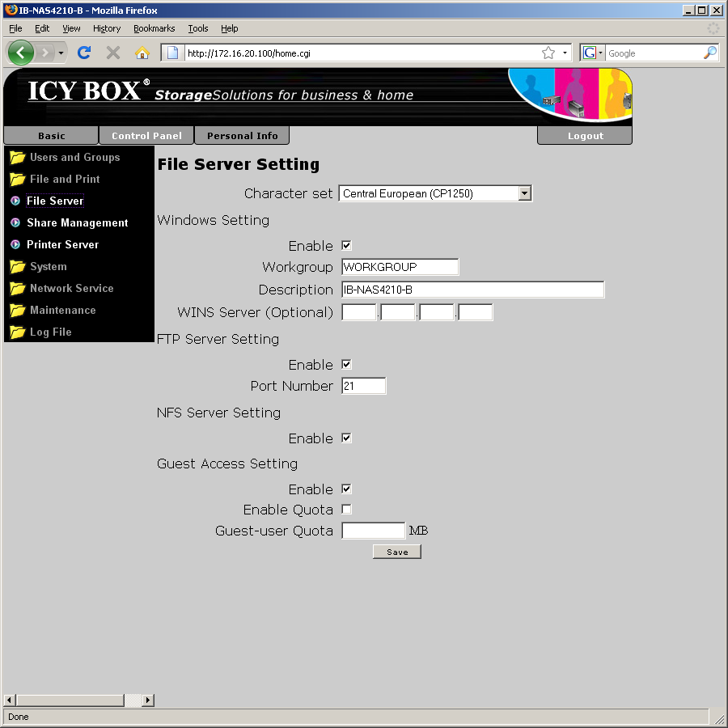The height and width of the screenshot is (728, 728).
Task: Open the View menu
Action: 71,28
